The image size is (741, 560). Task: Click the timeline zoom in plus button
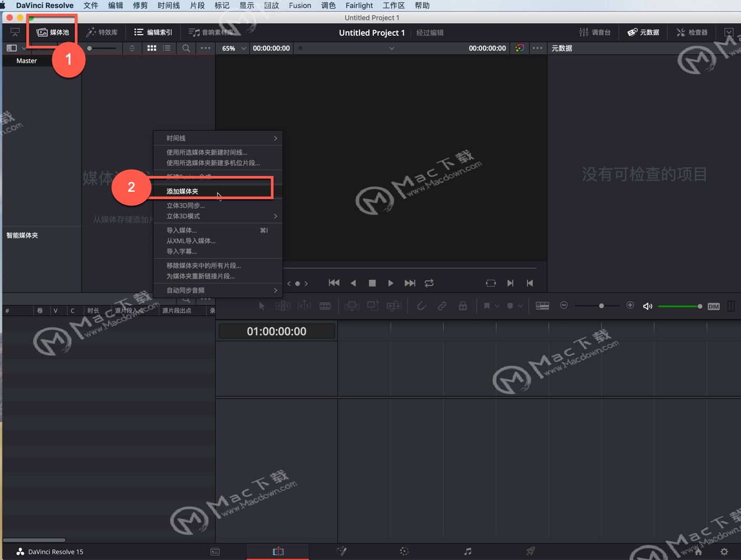(630, 305)
